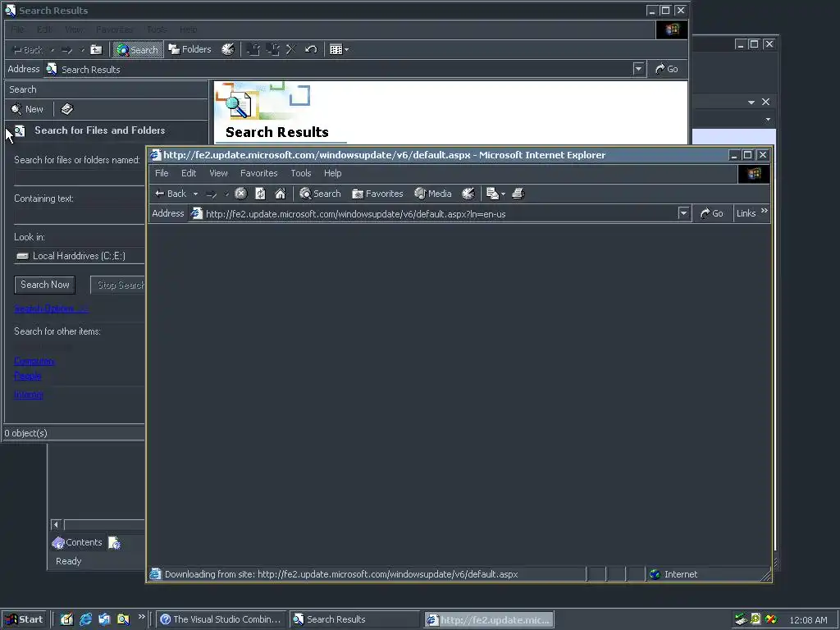The width and height of the screenshot is (840, 630).
Task: Open the Tools menu in Internet Explorer
Action: coord(301,173)
